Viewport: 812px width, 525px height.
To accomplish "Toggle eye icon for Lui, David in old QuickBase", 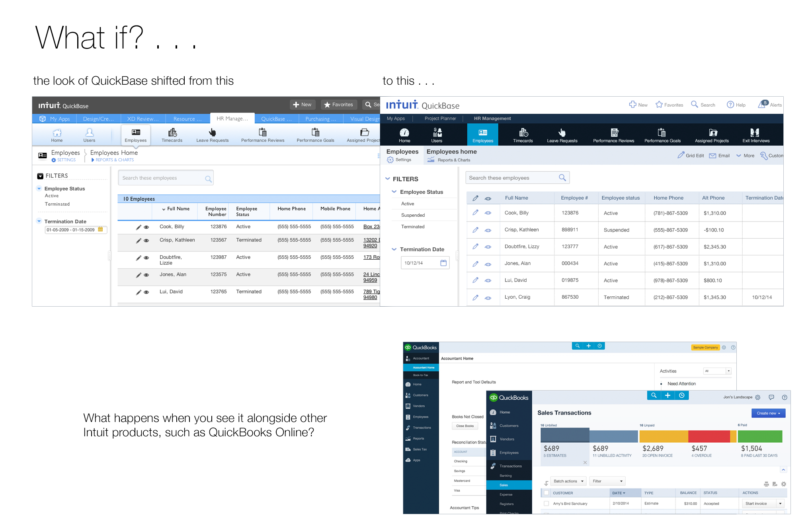I will [146, 292].
